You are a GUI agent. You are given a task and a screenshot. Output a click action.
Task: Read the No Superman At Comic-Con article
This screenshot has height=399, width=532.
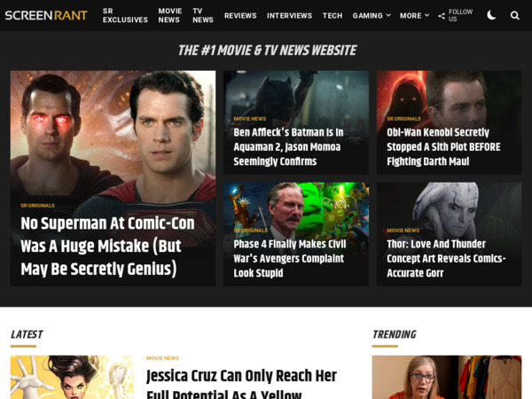pyautogui.click(x=107, y=246)
